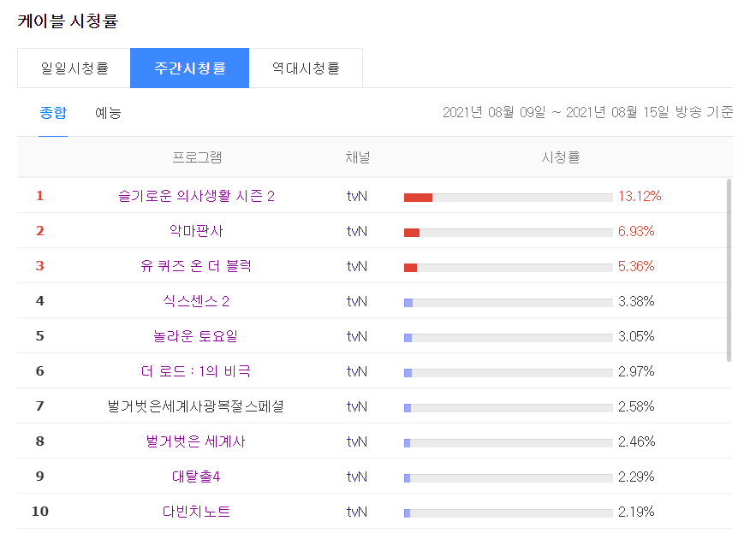
Task: Click tvN channel link in rank 7 row
Action: pos(357,406)
